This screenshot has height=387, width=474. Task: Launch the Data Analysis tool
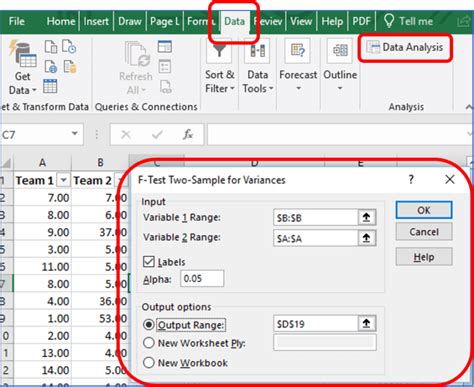pyautogui.click(x=405, y=48)
